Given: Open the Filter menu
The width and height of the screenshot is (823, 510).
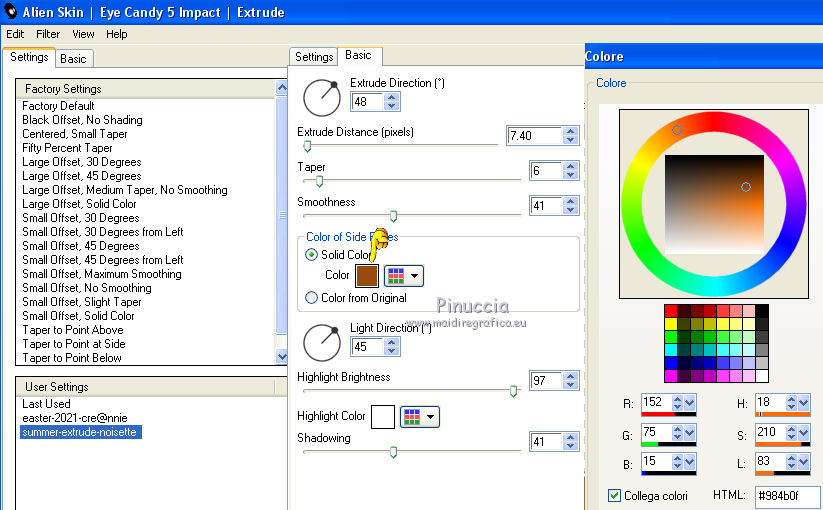Looking at the screenshot, I should (x=48, y=34).
